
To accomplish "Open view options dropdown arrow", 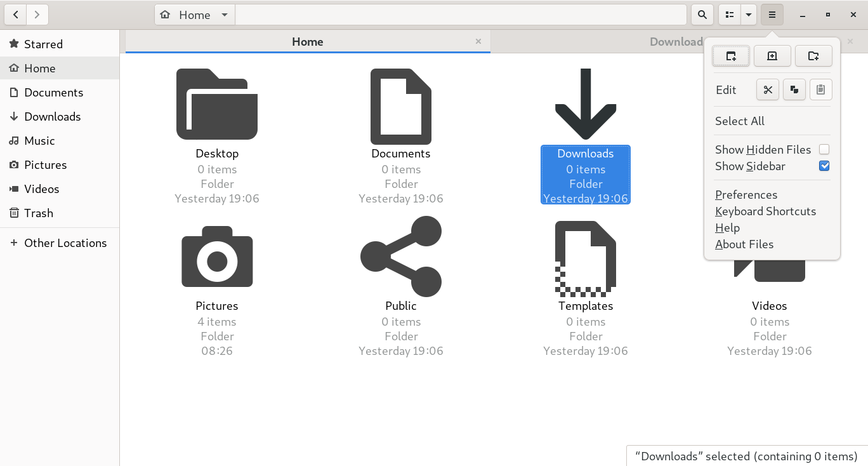I will coord(749,15).
